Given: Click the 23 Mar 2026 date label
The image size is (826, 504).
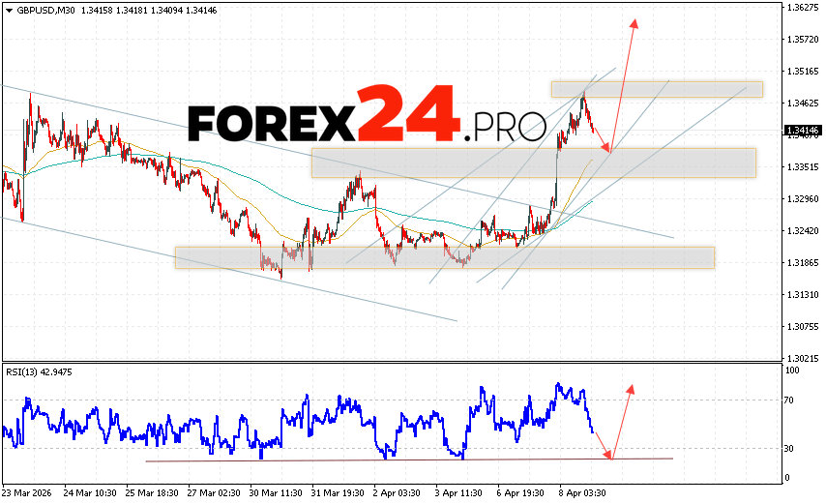Looking at the screenshot, I should click(30, 491).
